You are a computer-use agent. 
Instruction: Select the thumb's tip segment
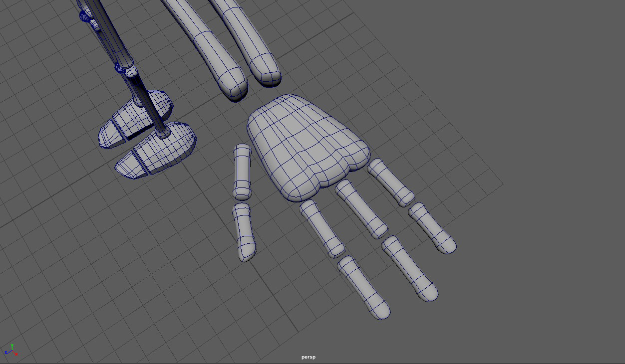pyautogui.click(x=244, y=232)
